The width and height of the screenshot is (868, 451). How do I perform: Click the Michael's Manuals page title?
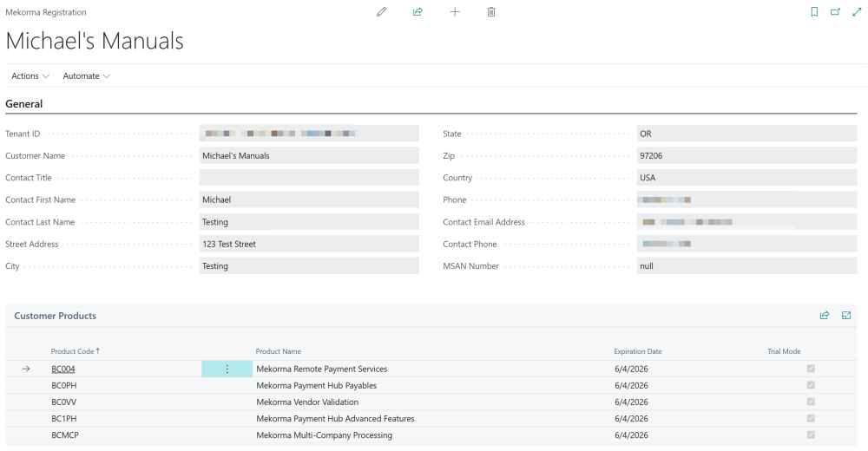click(x=95, y=41)
